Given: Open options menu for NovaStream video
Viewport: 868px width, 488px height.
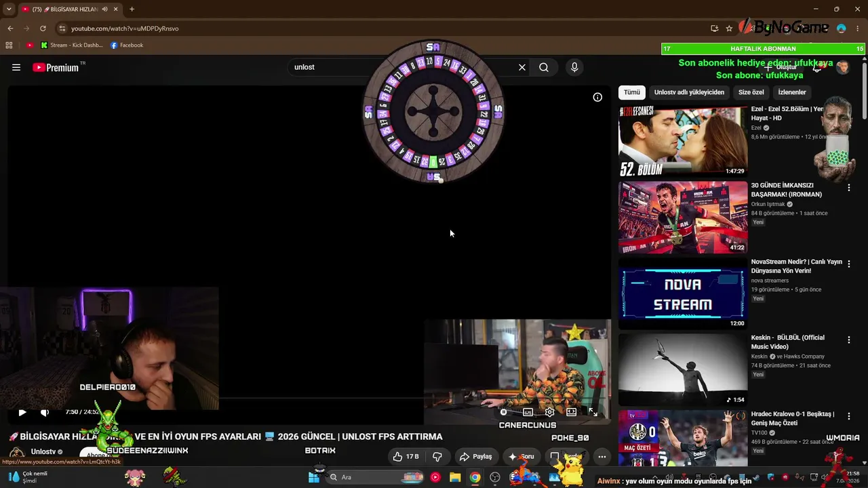Looking at the screenshot, I should point(848,264).
